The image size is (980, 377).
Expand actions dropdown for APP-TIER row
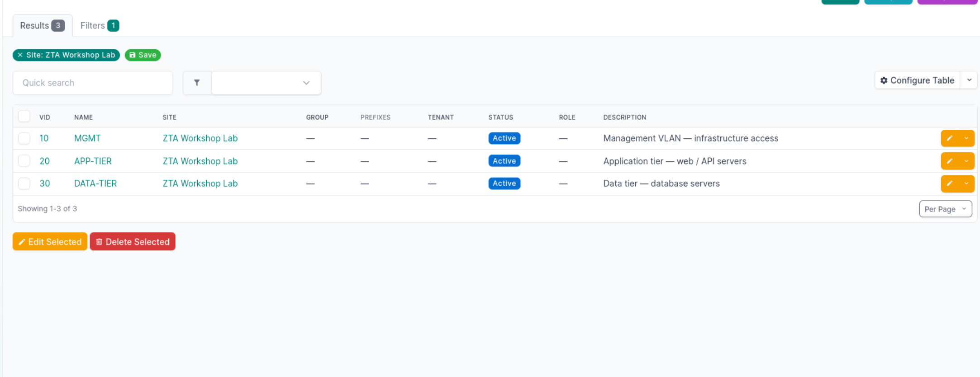(966, 161)
